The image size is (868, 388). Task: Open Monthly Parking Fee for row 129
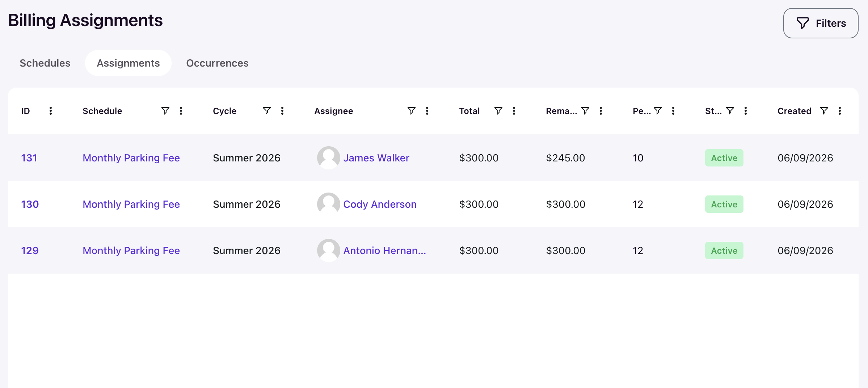point(131,250)
